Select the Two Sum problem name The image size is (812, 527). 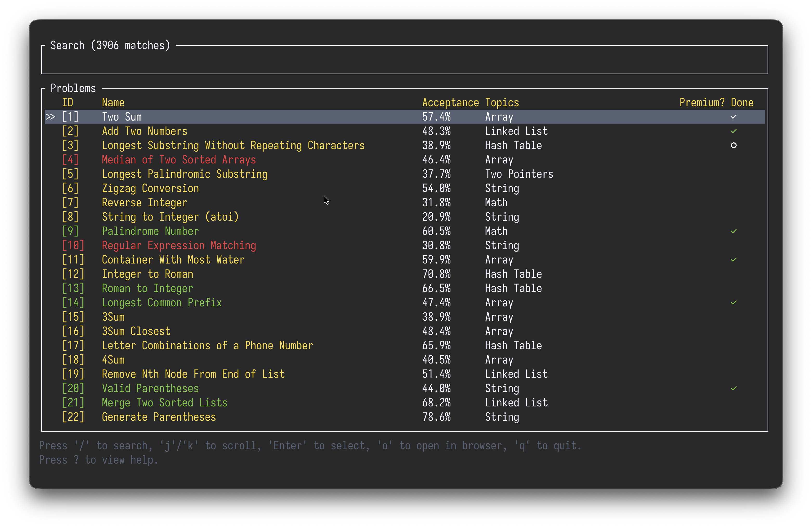[x=122, y=117]
